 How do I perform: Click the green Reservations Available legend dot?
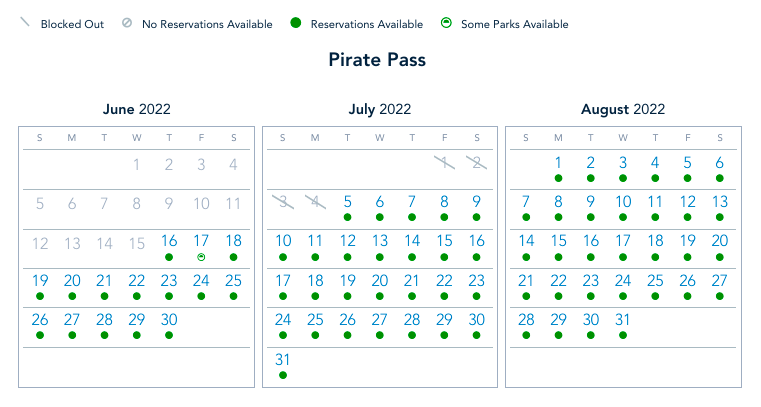tap(295, 23)
